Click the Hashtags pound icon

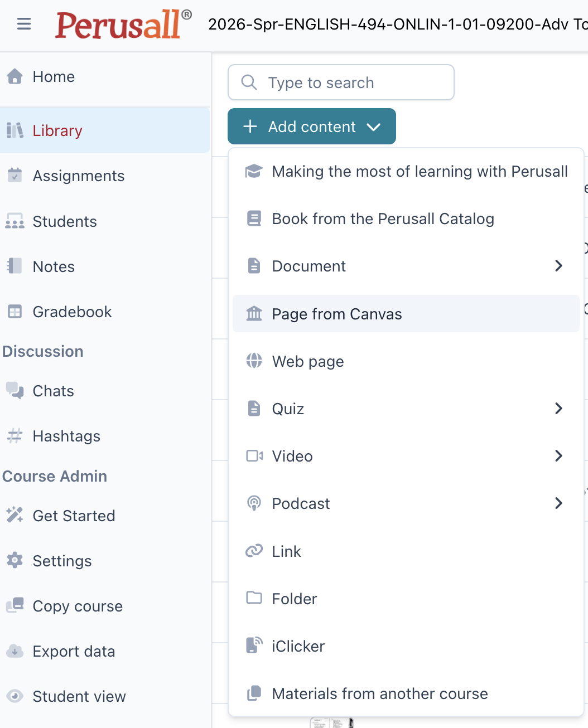click(15, 436)
